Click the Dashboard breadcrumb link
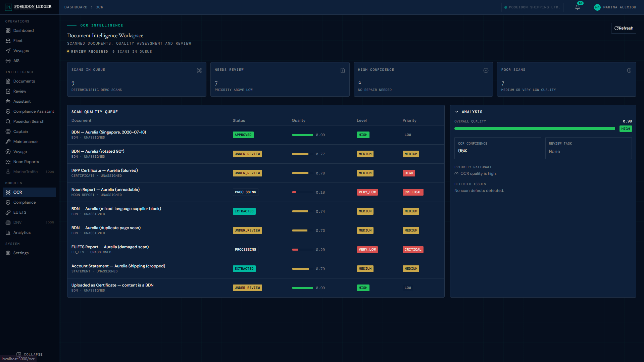This screenshot has height=362, width=644. [x=76, y=7]
